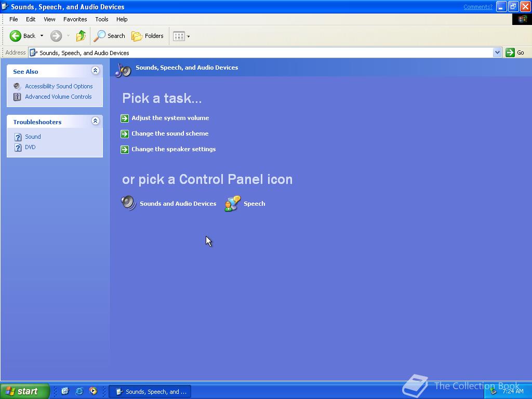Open the Help menu
The height and width of the screenshot is (399, 532).
[x=122, y=19]
